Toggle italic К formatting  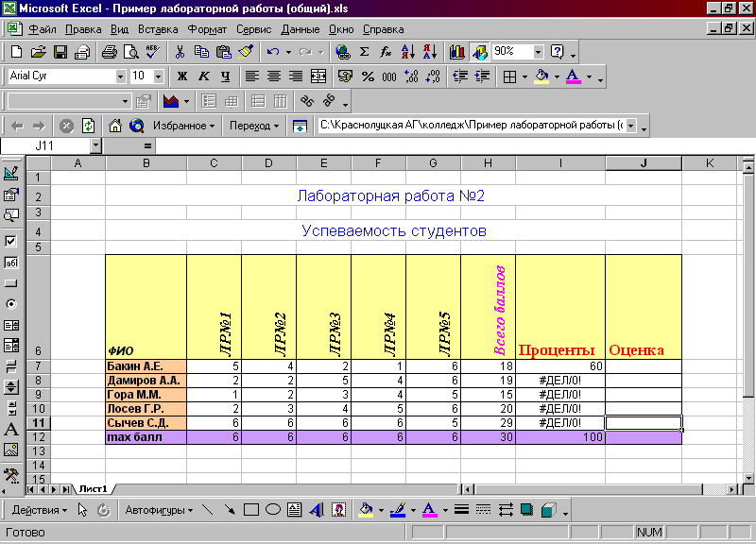coord(204,76)
